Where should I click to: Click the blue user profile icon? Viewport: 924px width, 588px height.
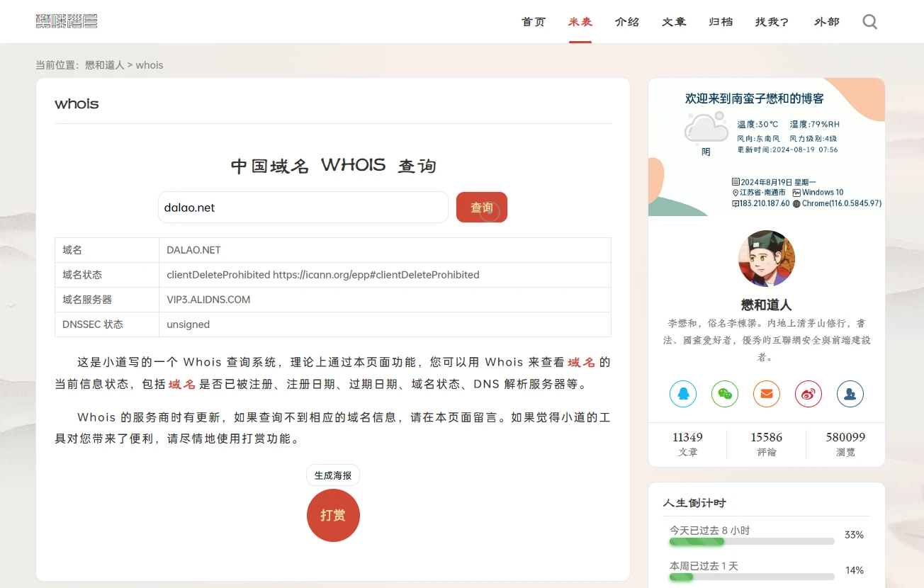coord(850,394)
